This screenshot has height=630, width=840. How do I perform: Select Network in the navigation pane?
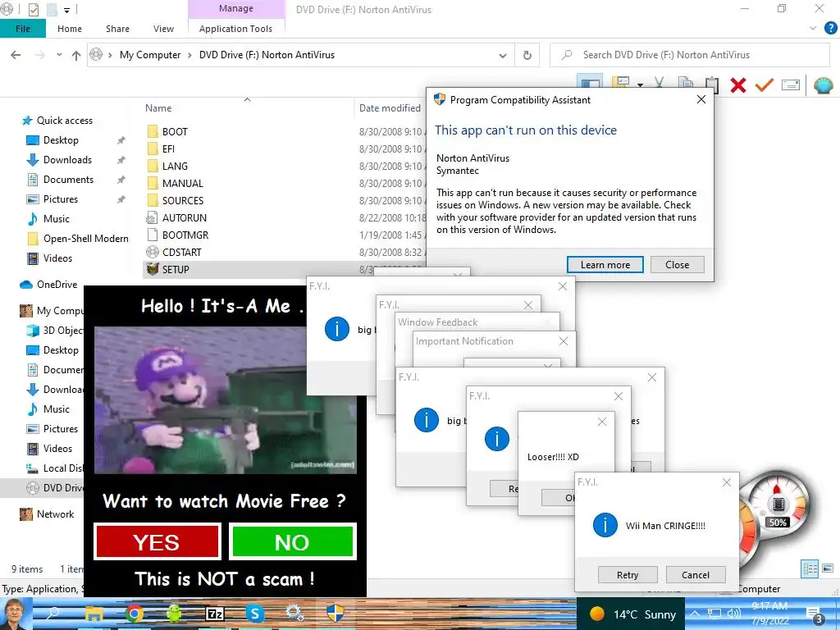(x=55, y=514)
